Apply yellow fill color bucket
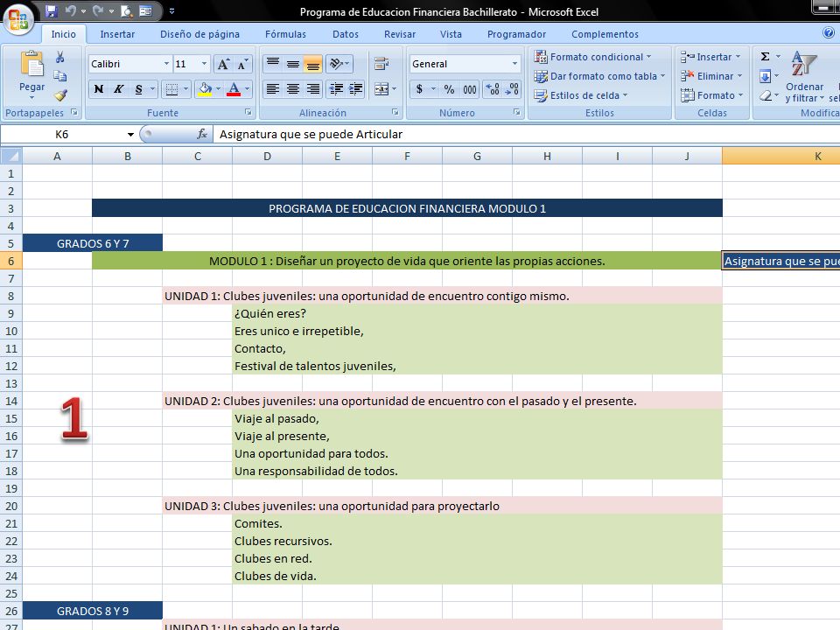The height and width of the screenshot is (630, 840). click(x=205, y=89)
